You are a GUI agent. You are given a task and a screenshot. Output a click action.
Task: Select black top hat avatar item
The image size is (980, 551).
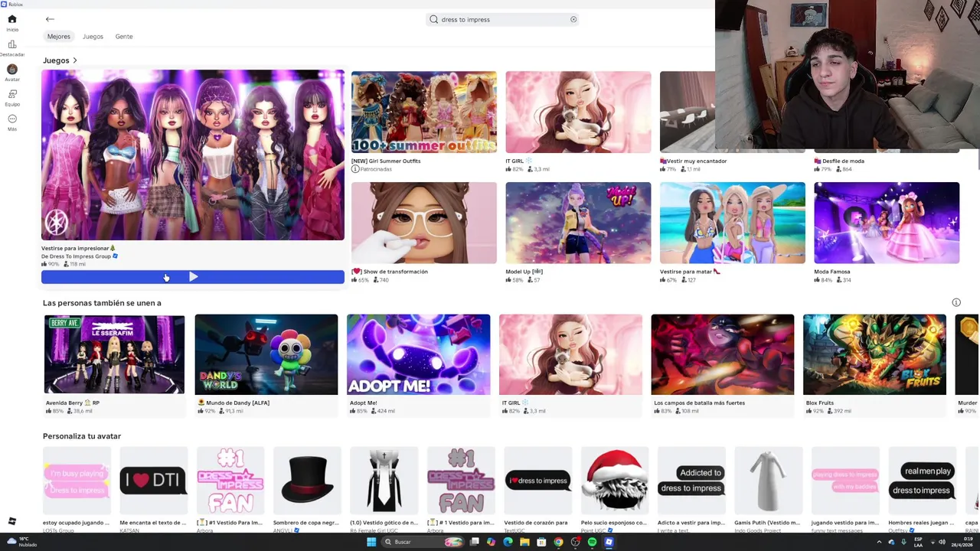[307, 481]
